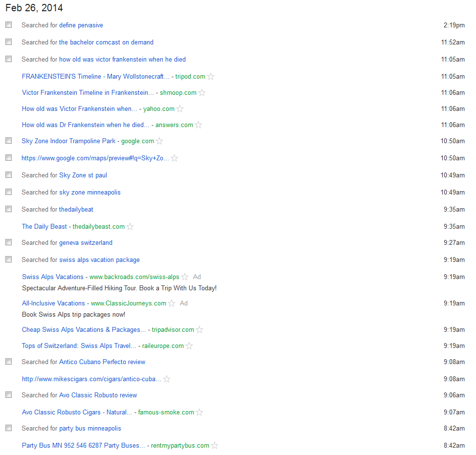Star the Avo Classic Robusto Cigars result
This screenshot has height=455, width=476.
(199, 412)
